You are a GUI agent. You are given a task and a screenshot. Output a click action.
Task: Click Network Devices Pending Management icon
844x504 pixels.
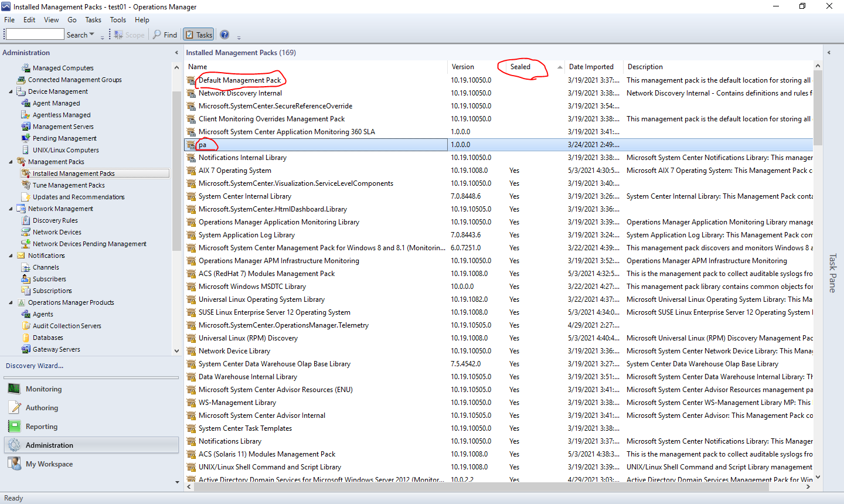[26, 244]
